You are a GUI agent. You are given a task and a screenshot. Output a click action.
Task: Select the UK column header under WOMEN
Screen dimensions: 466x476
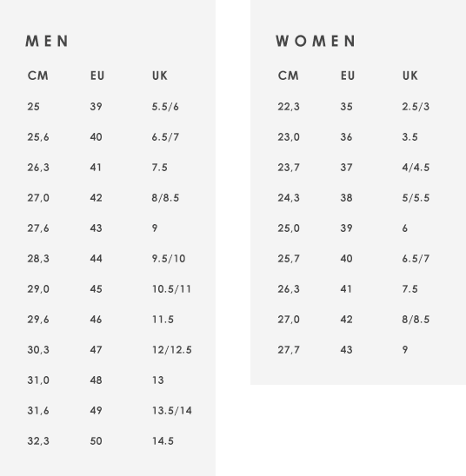click(410, 76)
